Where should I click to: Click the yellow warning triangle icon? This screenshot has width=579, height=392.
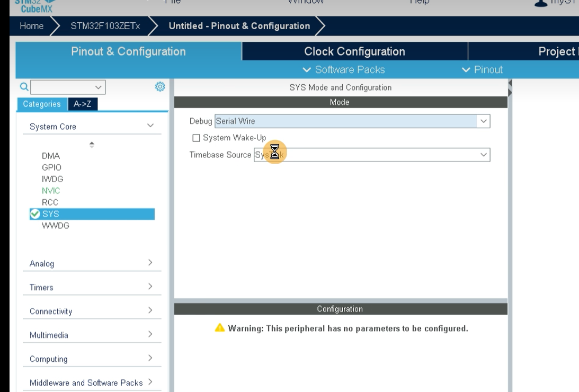220,328
